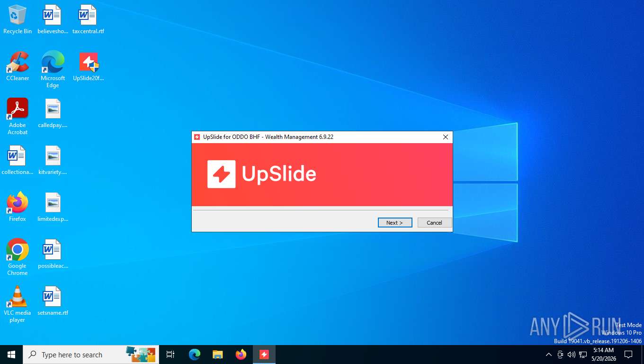Click the UpSlide logo banner

click(322, 174)
